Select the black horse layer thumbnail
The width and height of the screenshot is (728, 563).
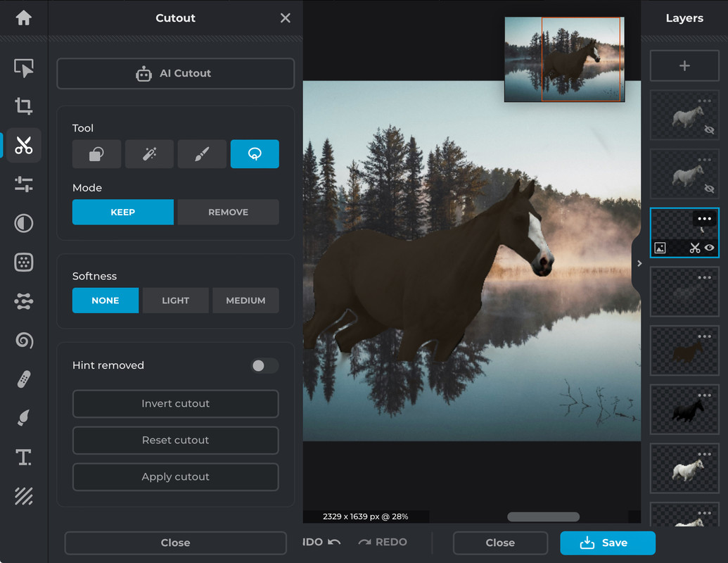684,410
